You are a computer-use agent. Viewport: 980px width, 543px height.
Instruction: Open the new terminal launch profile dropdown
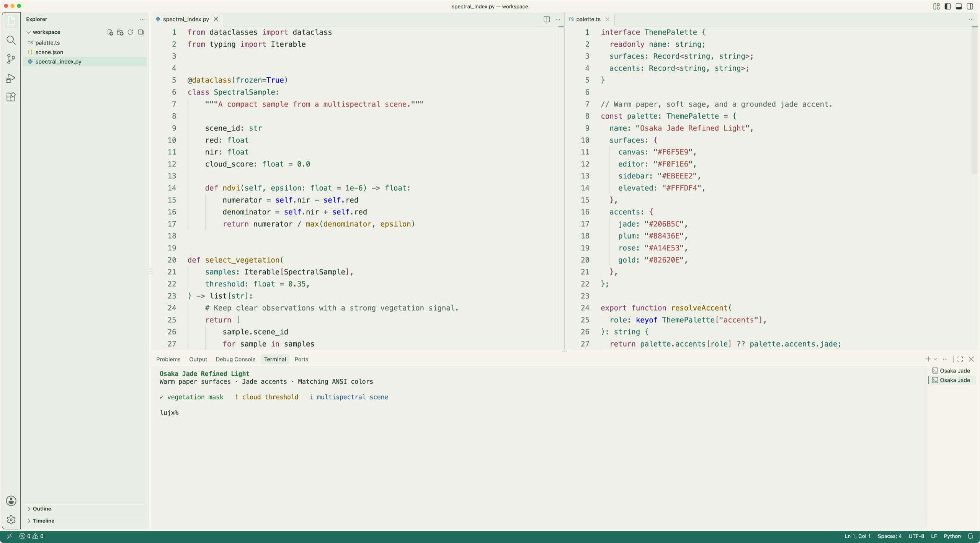(x=935, y=359)
